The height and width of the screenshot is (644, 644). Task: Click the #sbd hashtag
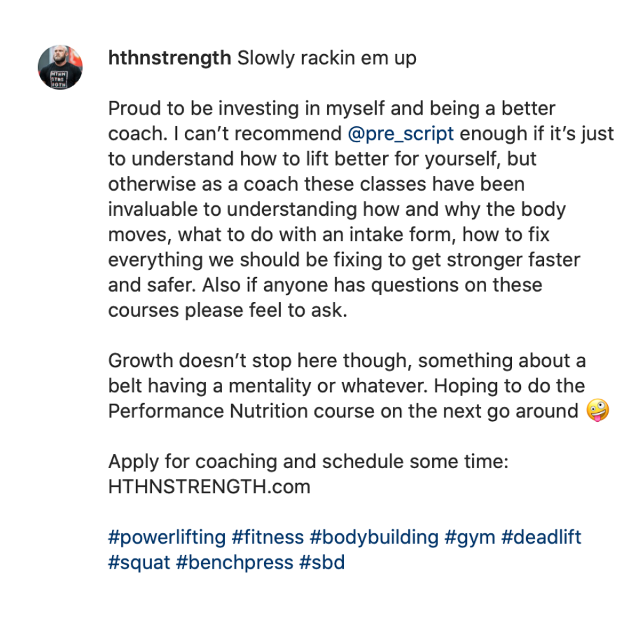(x=322, y=562)
